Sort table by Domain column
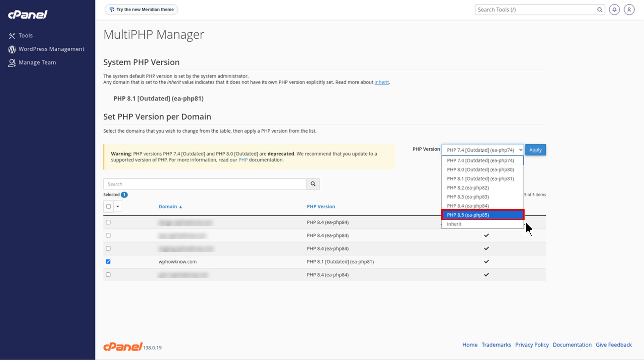Screen dimensions: 644x360 (x=170, y=207)
